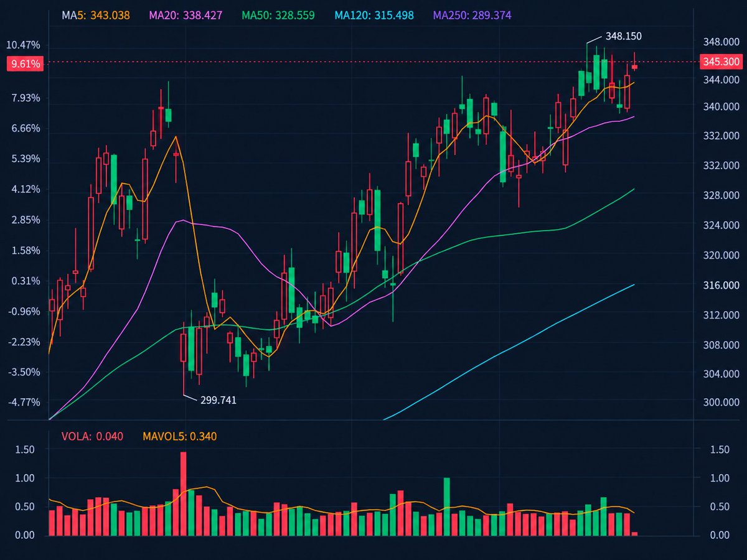Select the 320.000 price axis label
Screen dimensions: 747x560
[x=721, y=255]
